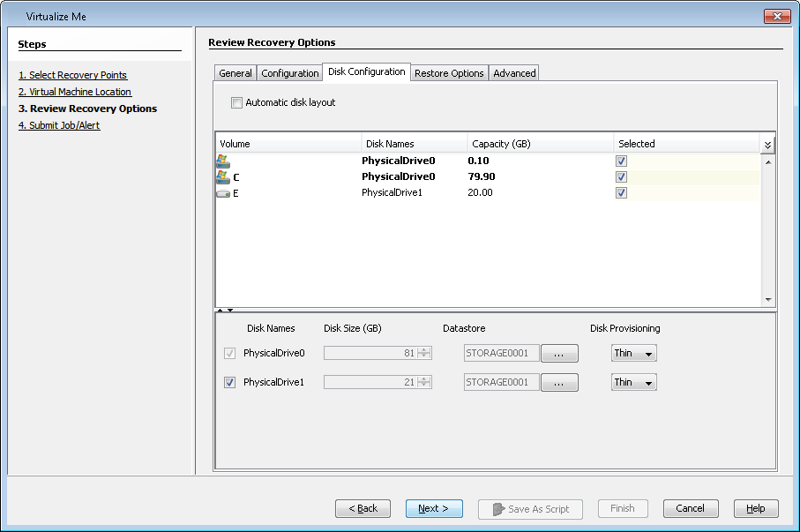Click the shared volume icon in the first list row

[x=223, y=160]
